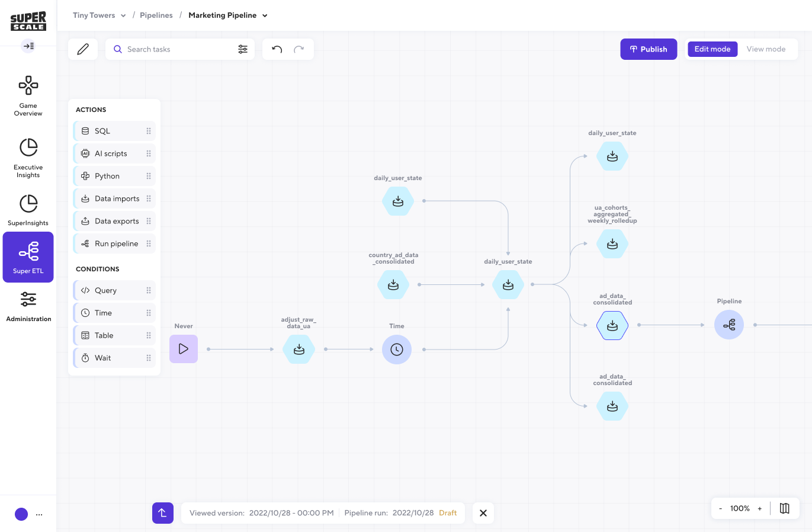
Task: Grab the SQL drag handle
Action: [x=149, y=131]
